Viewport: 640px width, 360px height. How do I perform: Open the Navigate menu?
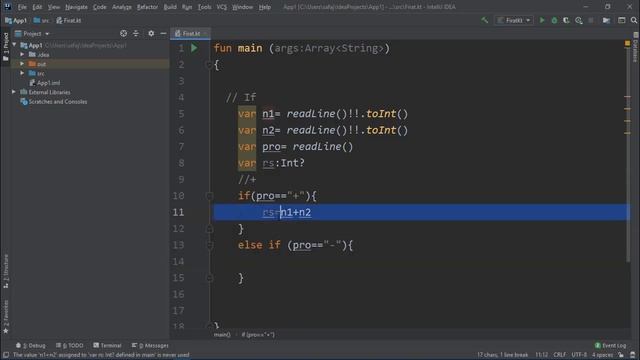tap(76, 7)
